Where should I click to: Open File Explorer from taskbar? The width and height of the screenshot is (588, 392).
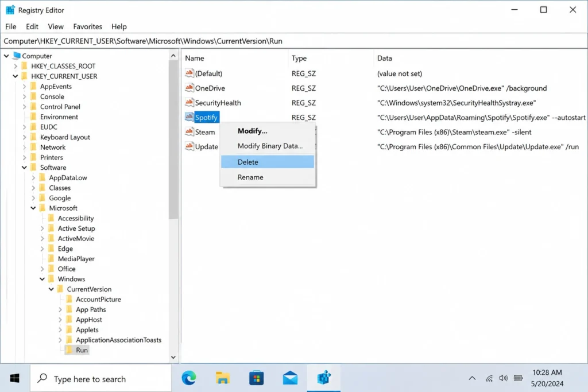tap(222, 378)
